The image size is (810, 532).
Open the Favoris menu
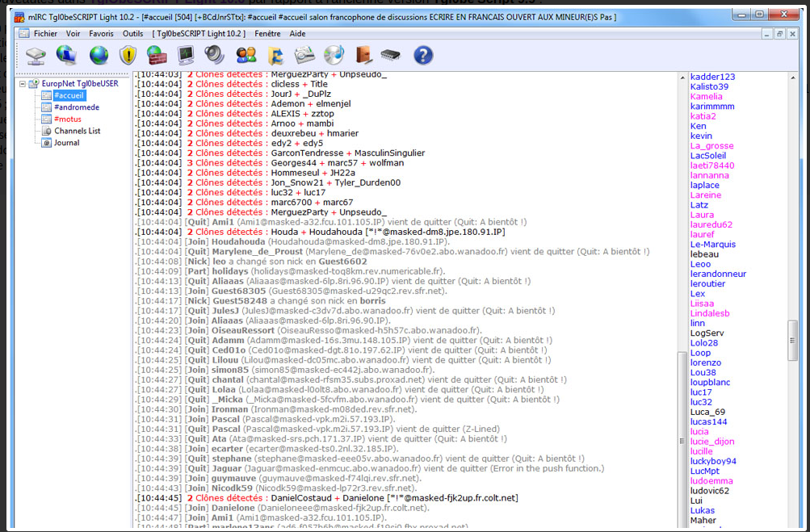(x=101, y=34)
